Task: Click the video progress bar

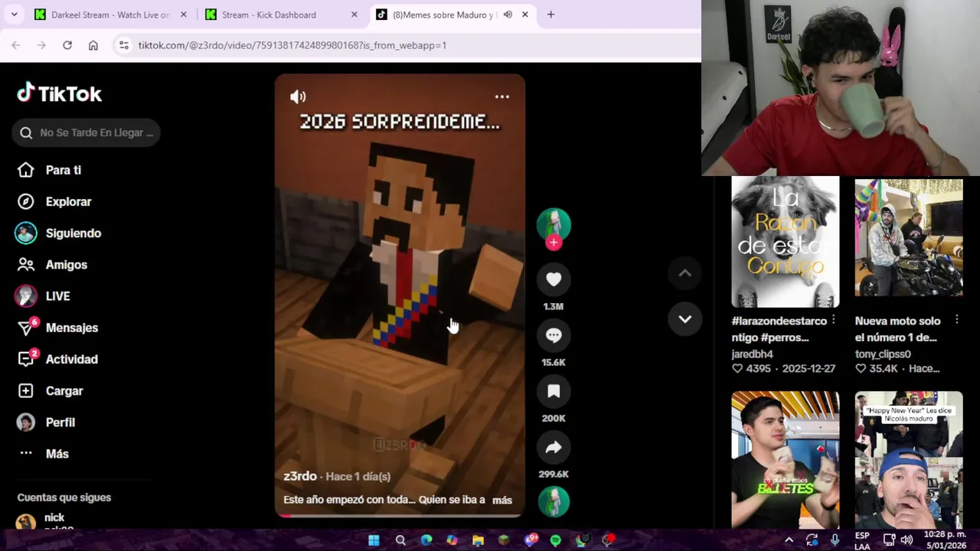Action: (x=400, y=515)
